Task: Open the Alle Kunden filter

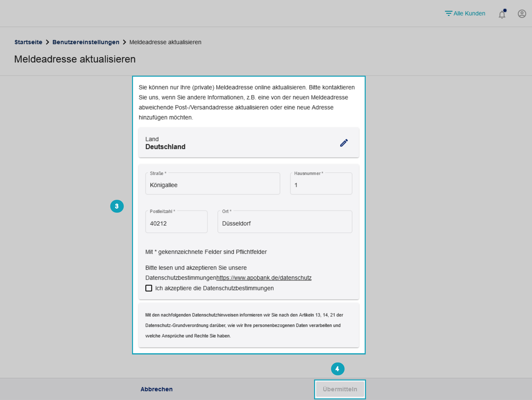Action: click(465, 13)
